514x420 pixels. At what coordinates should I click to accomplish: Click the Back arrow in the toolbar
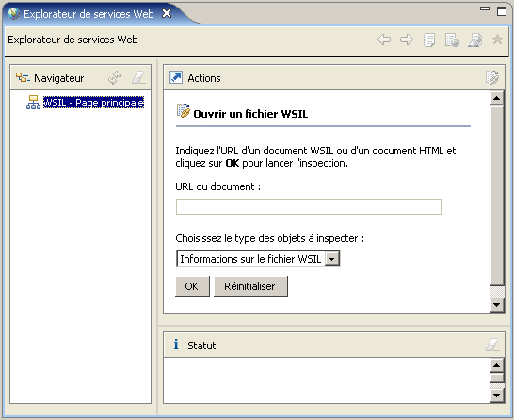coord(384,40)
